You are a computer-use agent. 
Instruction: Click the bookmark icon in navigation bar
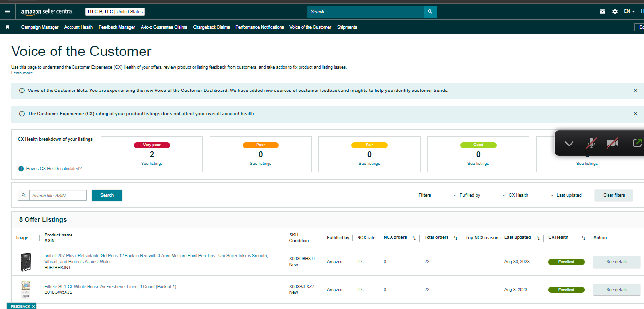(7, 27)
